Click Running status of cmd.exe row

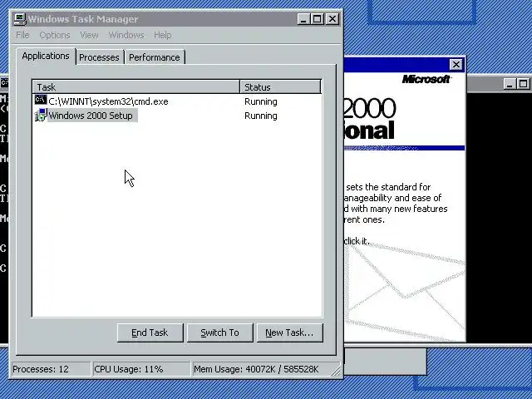(261, 101)
